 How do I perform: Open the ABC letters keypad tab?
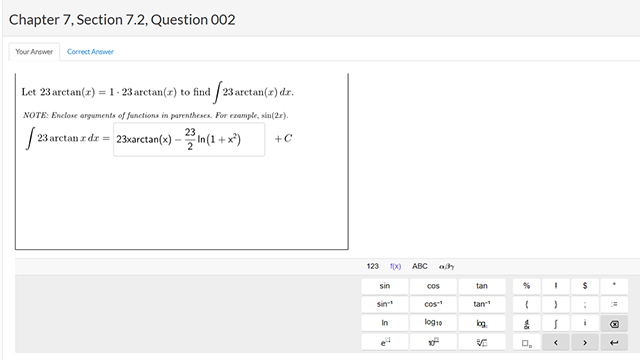click(x=420, y=266)
